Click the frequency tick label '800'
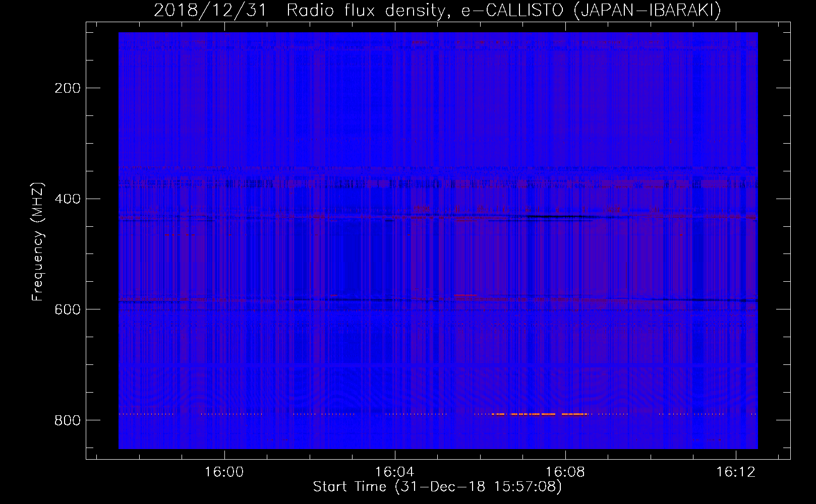This screenshot has width=816, height=504. tap(68, 420)
